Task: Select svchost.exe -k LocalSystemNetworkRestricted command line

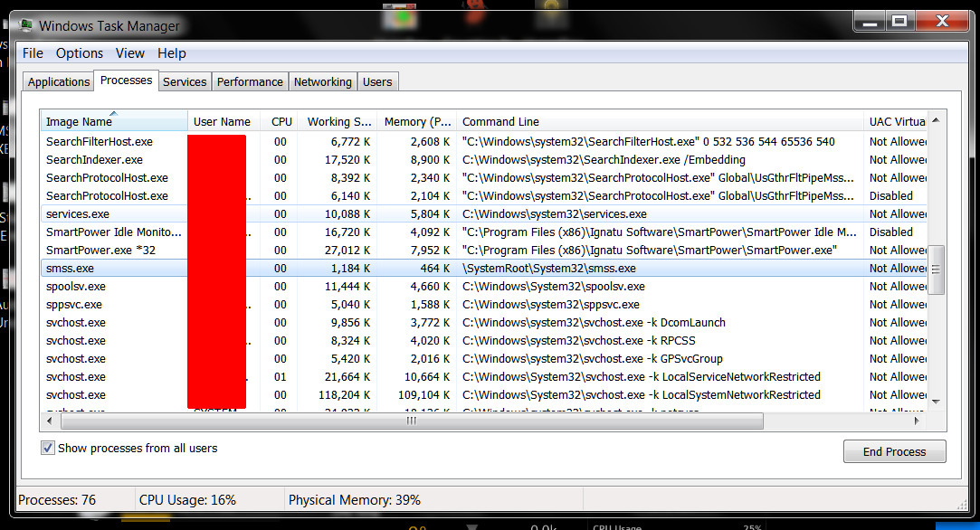Action: pyautogui.click(x=484, y=395)
